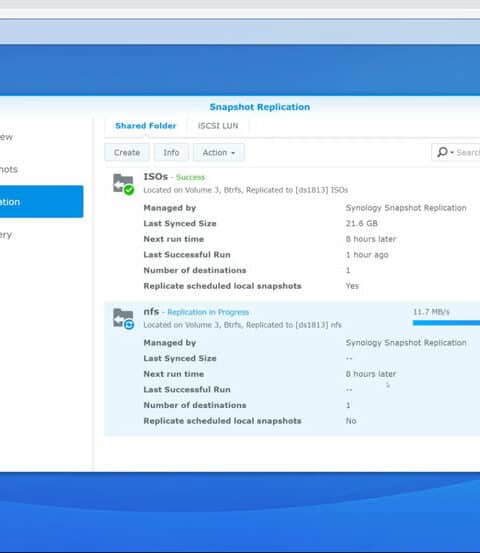Click the green Success status text
480x553 pixels.
click(190, 177)
